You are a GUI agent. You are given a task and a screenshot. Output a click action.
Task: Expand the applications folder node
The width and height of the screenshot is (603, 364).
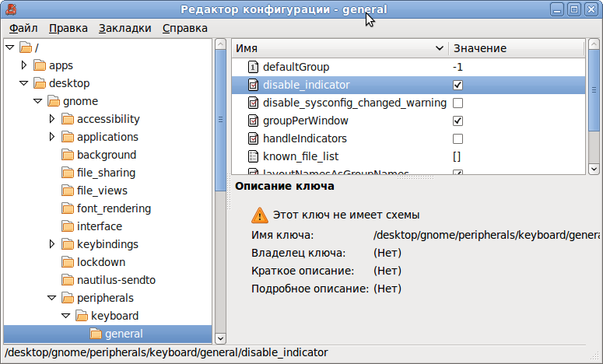coord(52,137)
